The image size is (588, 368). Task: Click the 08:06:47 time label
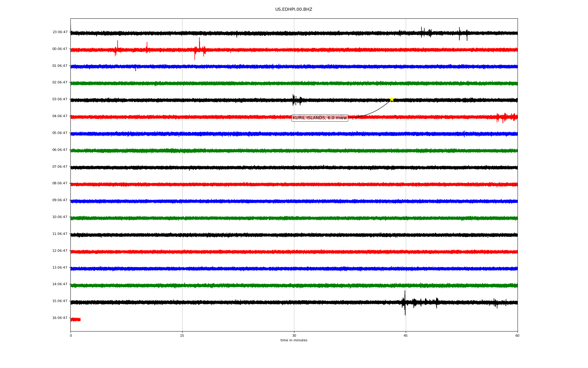[x=60, y=183]
